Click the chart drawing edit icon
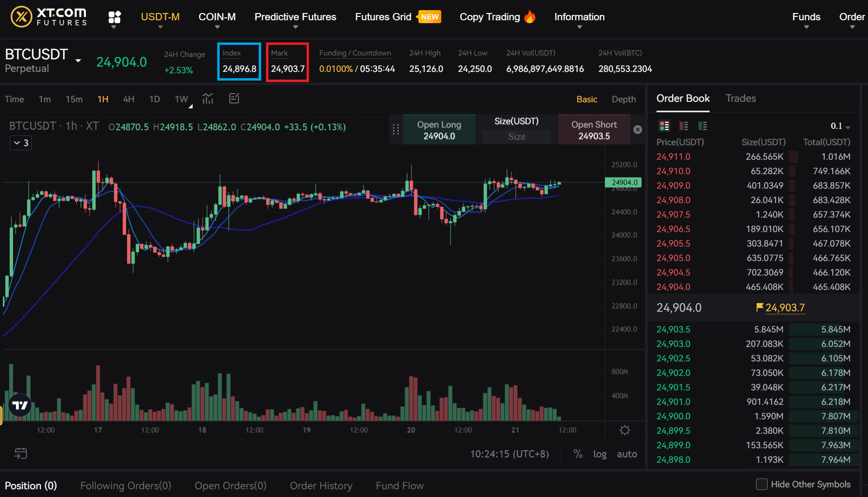The height and width of the screenshot is (497, 868). coord(234,99)
